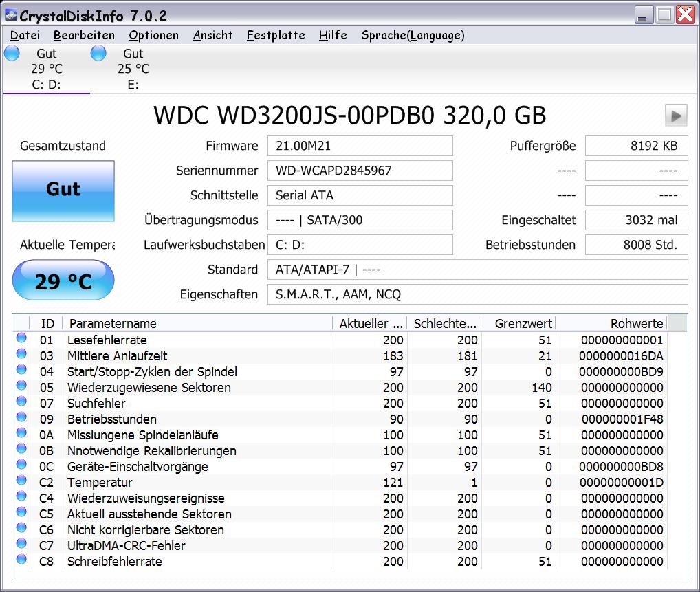This screenshot has width=700, height=592.
Task: Click blue status orb above C: D:
Action: click(12, 53)
